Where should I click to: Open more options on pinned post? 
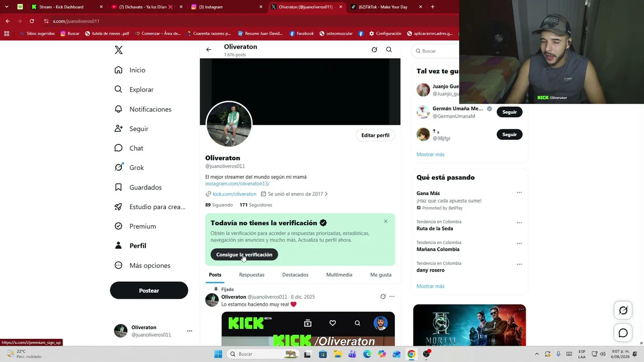(392, 297)
